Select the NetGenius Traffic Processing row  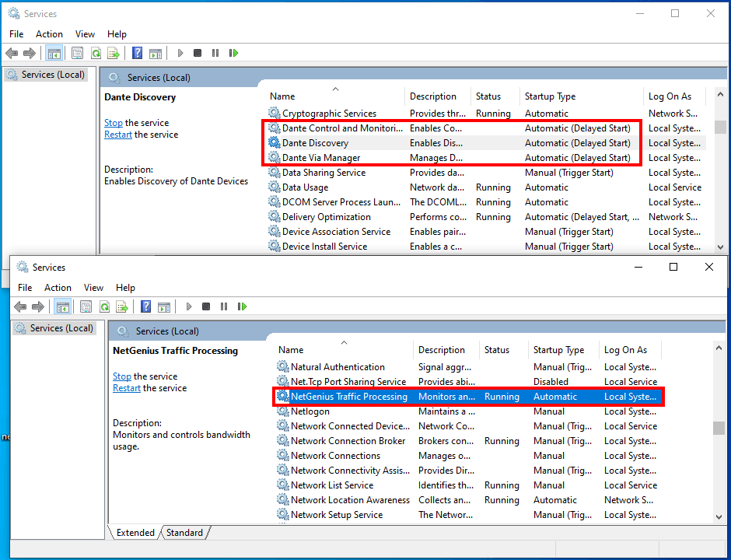click(468, 397)
